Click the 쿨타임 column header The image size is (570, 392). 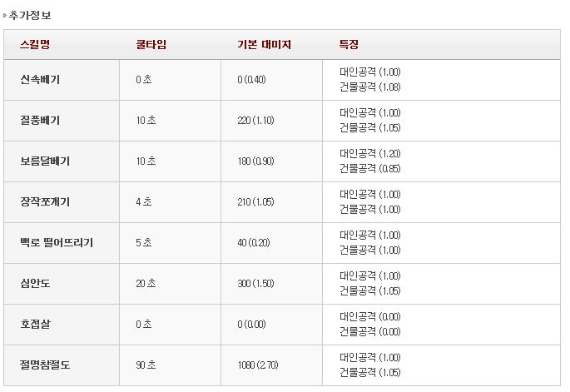(151, 44)
